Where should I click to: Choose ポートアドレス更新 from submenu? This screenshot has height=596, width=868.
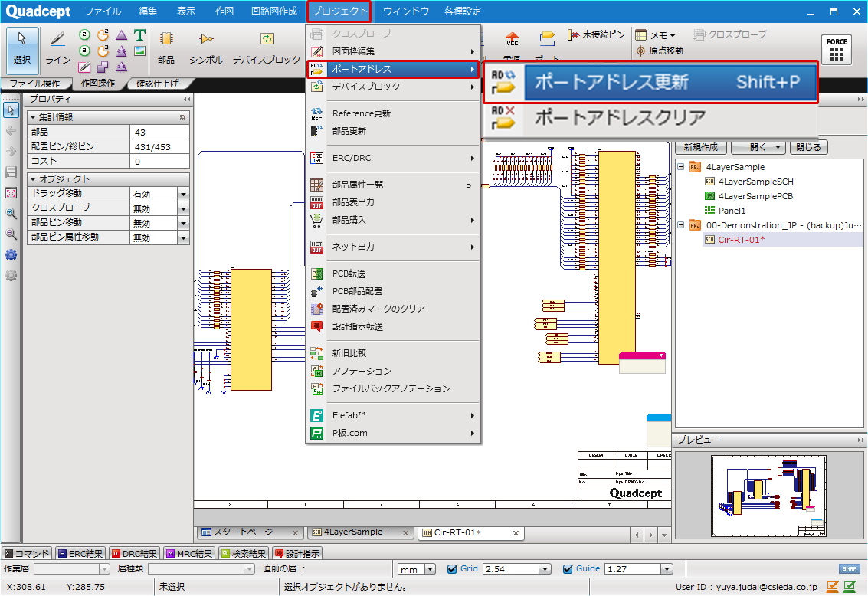(x=650, y=82)
